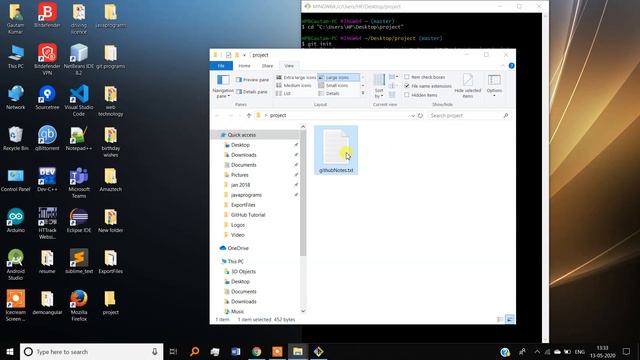This screenshot has height=360, width=640.
Task: Select the Dev-C++ desktop shortcut
Action: click(47, 180)
